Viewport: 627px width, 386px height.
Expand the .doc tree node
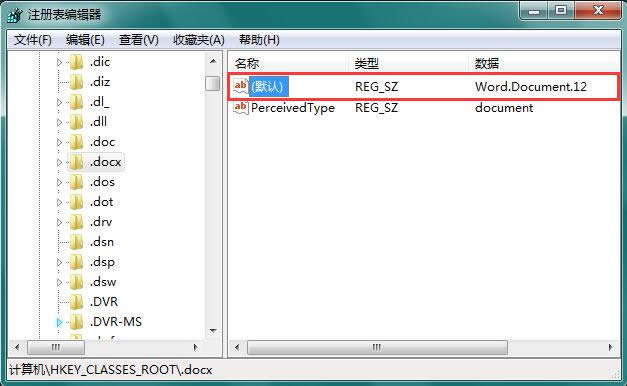[x=59, y=142]
